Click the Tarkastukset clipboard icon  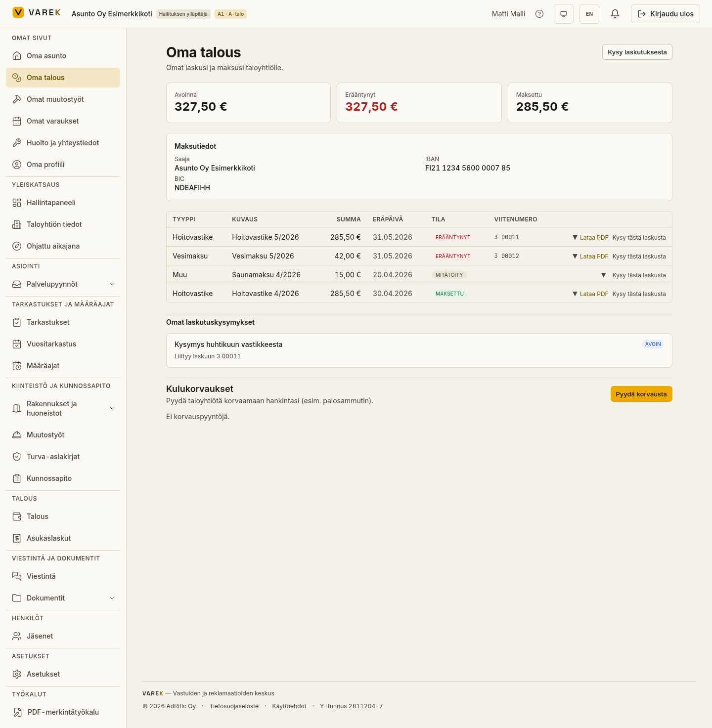17,322
